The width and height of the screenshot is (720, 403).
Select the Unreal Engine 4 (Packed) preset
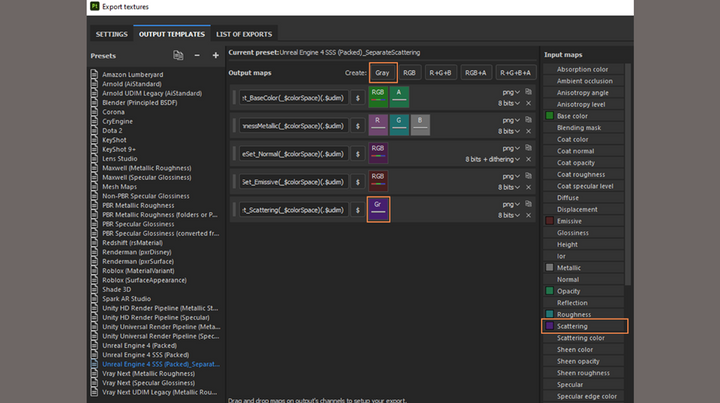click(139, 345)
